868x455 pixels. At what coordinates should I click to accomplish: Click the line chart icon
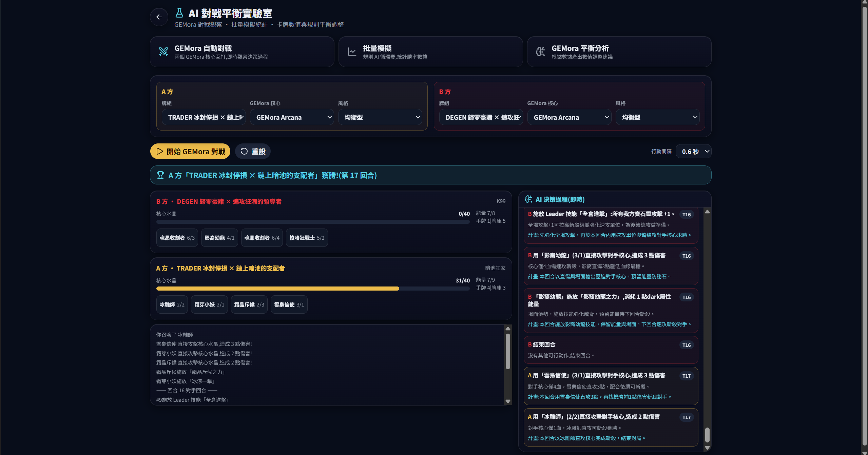pyautogui.click(x=352, y=52)
